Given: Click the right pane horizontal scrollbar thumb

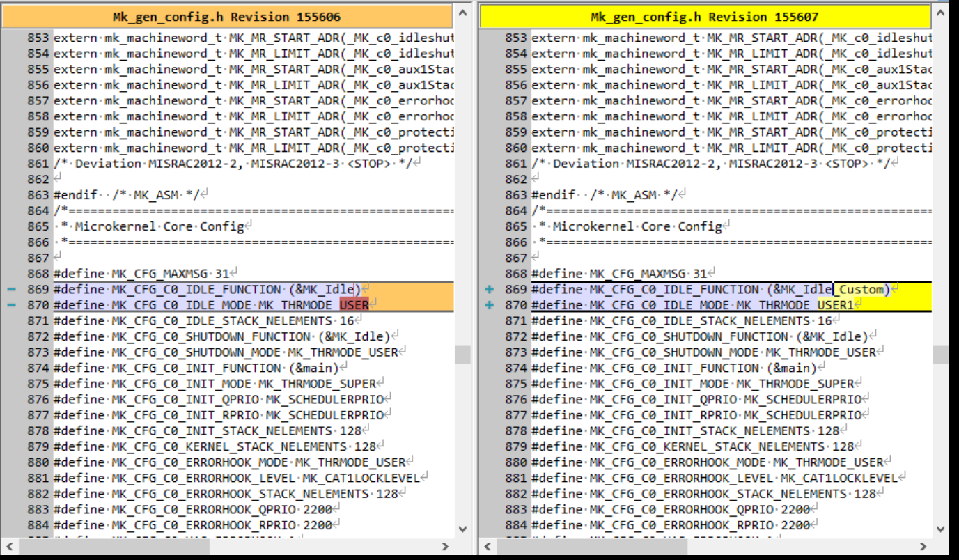Looking at the screenshot, I should point(592,546).
